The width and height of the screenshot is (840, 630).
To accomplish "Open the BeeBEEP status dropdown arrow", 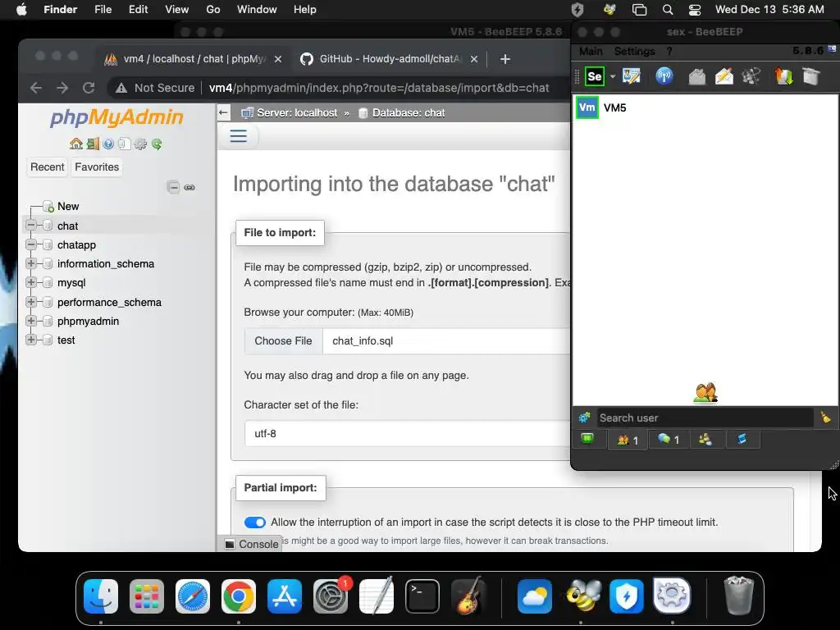I will [612, 76].
